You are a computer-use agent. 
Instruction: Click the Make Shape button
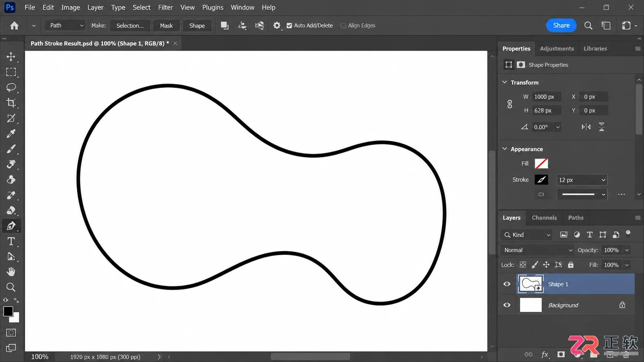point(197,25)
